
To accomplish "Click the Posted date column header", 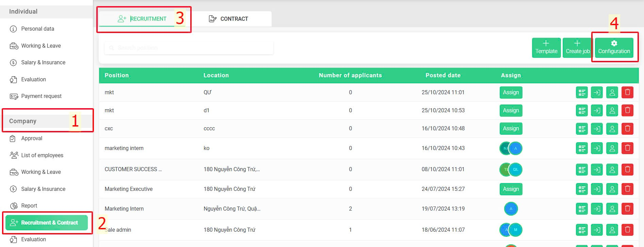I will click(443, 76).
